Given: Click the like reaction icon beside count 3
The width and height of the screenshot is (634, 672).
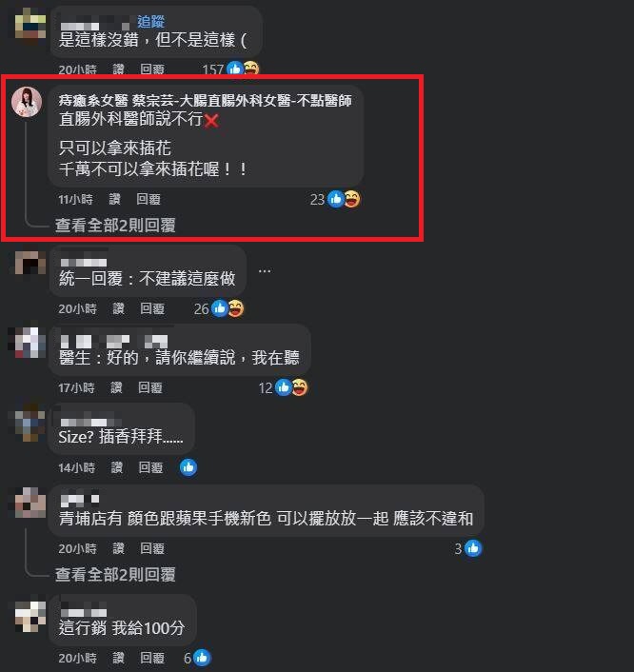Looking at the screenshot, I should pyautogui.click(x=473, y=548).
